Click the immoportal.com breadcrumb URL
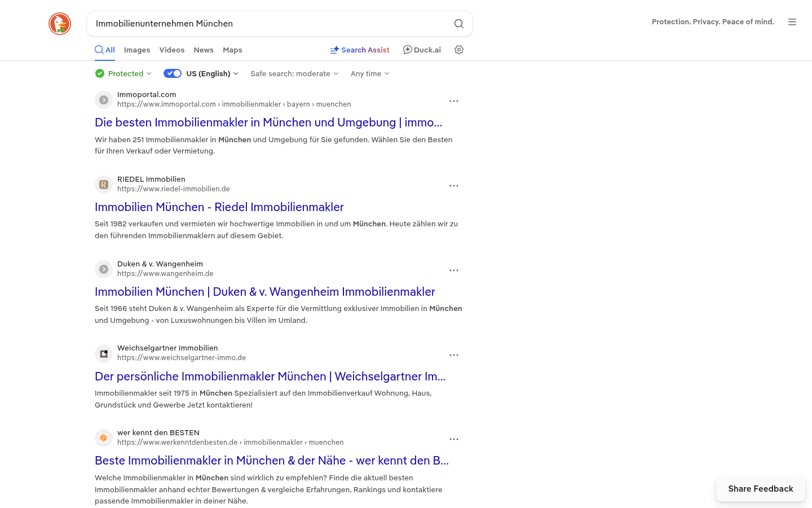The height and width of the screenshot is (508, 812). coord(234,104)
